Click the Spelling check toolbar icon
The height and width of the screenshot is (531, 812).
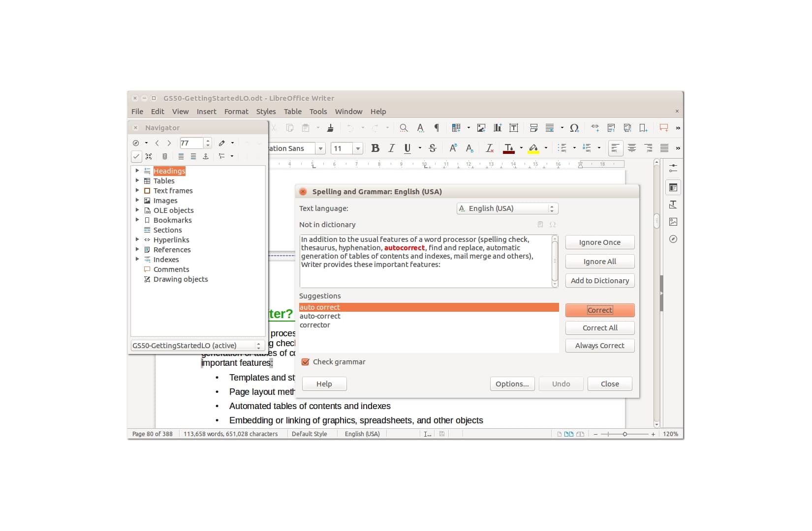420,128
